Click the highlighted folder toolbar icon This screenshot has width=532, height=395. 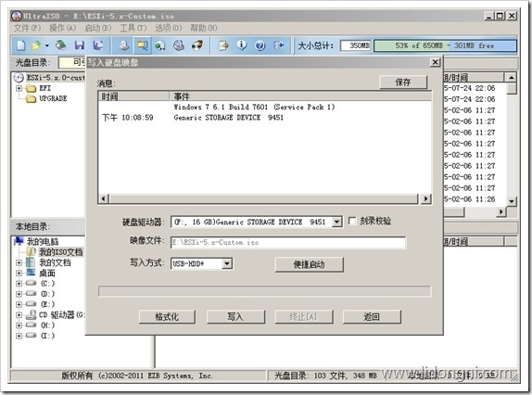coord(143,45)
